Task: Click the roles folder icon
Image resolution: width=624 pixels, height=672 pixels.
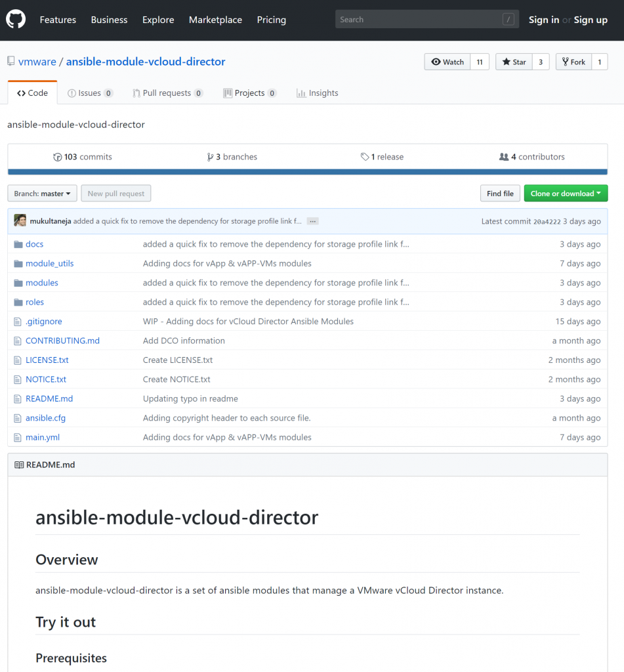Action: 18,303
